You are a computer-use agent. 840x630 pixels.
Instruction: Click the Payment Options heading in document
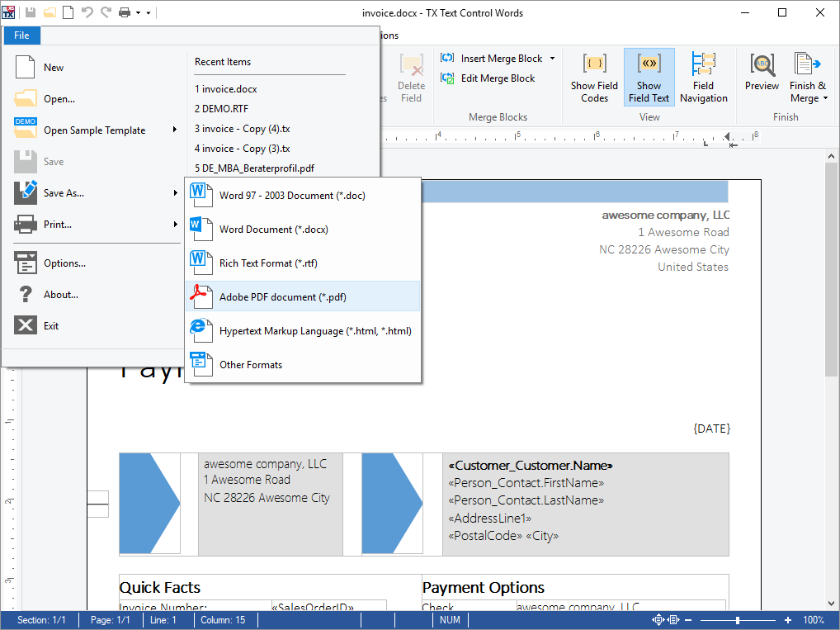(x=484, y=588)
